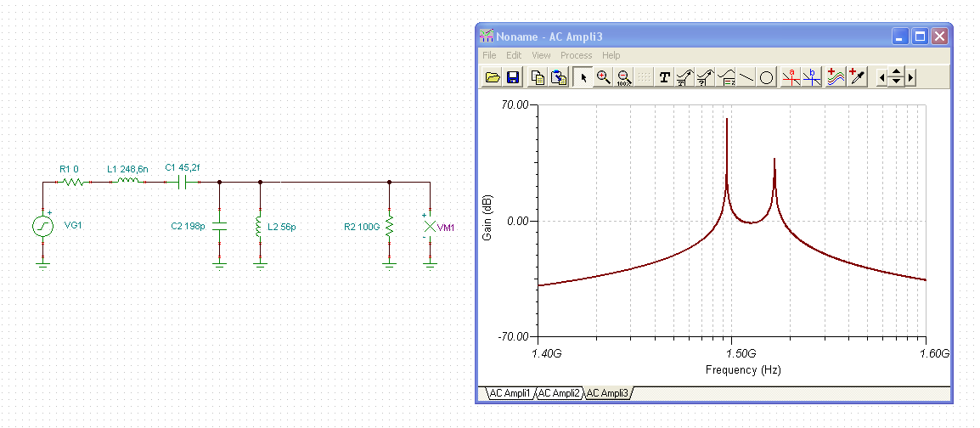Click the left arrow in toolbar
The width and height of the screenshot is (980, 428).
coord(881,77)
